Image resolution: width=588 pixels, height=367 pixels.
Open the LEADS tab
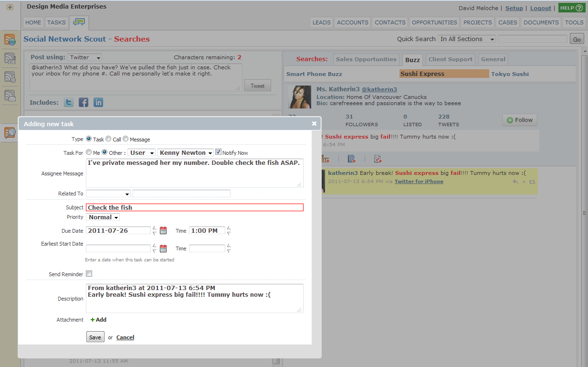322,22
